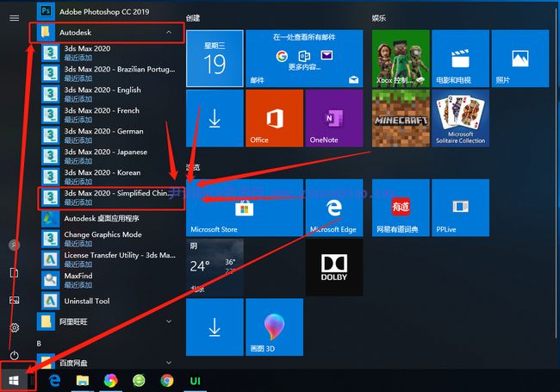Open the colorful swirl browser on taskbar
The height and width of the screenshot is (392, 560).
click(x=111, y=381)
